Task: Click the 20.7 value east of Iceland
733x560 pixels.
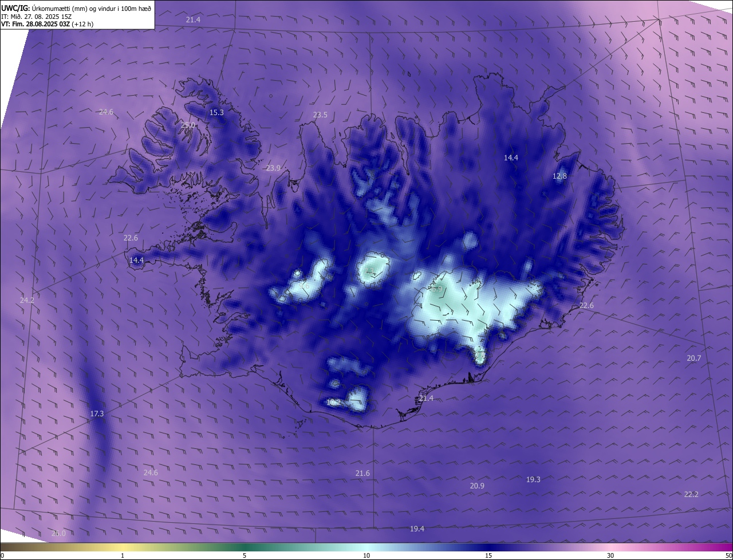Action: [x=693, y=358]
